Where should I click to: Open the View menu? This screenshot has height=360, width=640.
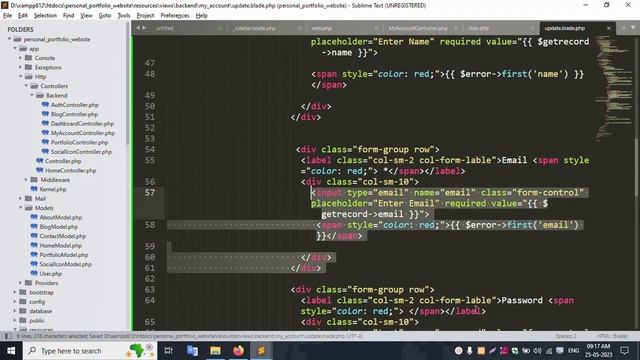pyautogui.click(x=86, y=16)
